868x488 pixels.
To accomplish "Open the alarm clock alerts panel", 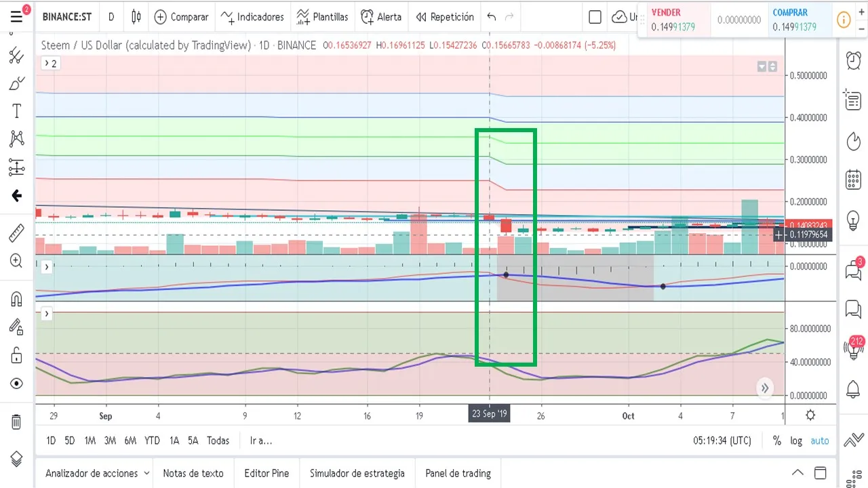I will pyautogui.click(x=854, y=60).
